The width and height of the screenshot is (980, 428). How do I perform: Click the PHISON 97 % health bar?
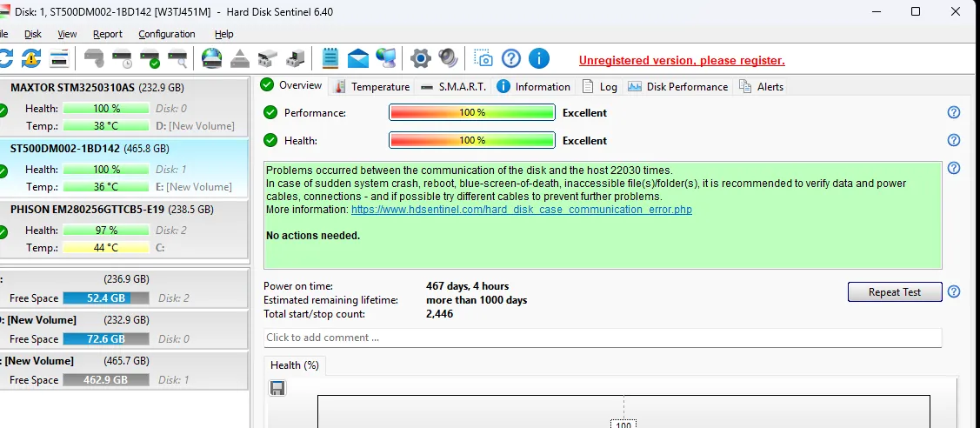106,230
